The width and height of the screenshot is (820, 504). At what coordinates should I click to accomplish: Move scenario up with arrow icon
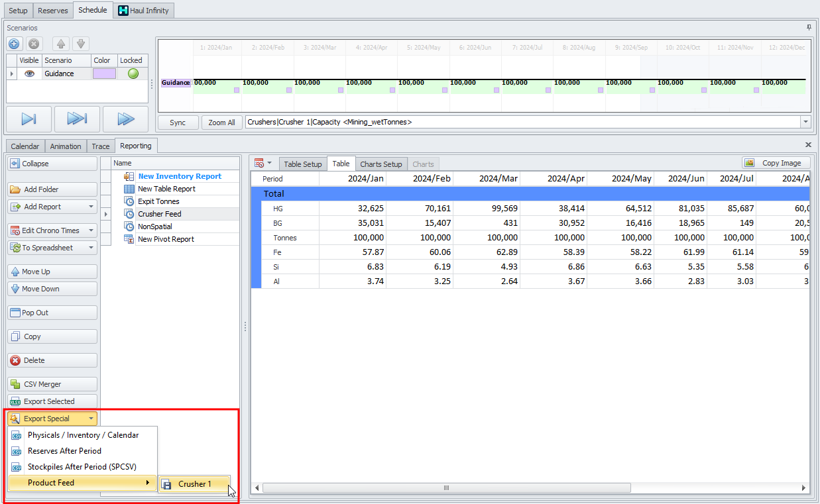(62, 44)
